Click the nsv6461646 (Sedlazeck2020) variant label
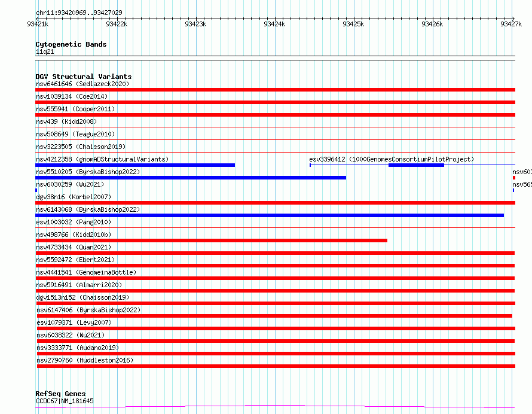Screen dimensions: 532x414 pos(82,84)
